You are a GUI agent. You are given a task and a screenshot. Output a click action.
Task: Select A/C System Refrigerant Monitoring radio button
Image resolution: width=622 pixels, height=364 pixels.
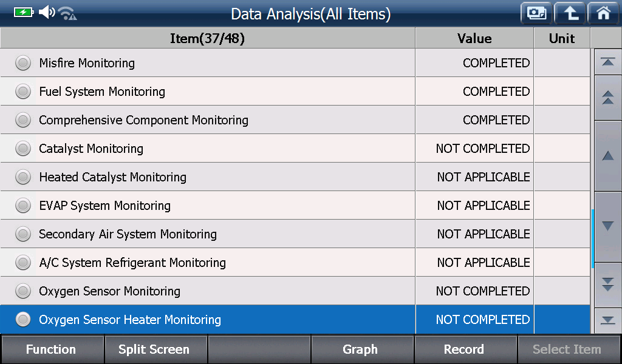(23, 263)
